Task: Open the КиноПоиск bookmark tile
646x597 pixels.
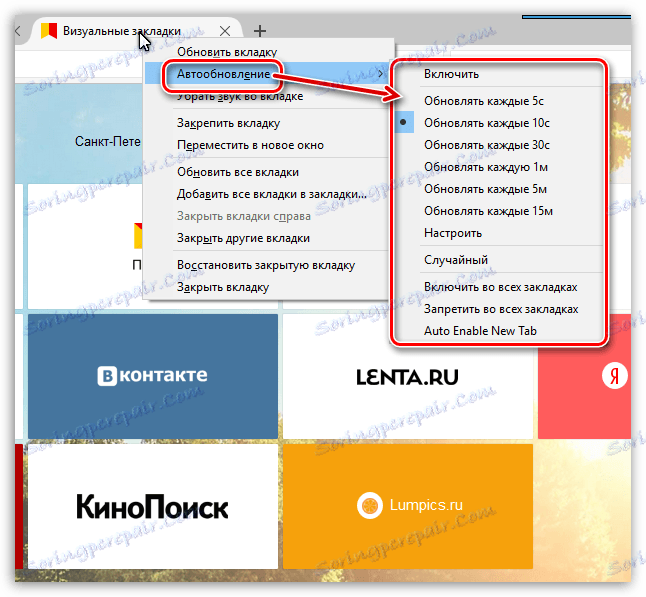Action: 153,506
